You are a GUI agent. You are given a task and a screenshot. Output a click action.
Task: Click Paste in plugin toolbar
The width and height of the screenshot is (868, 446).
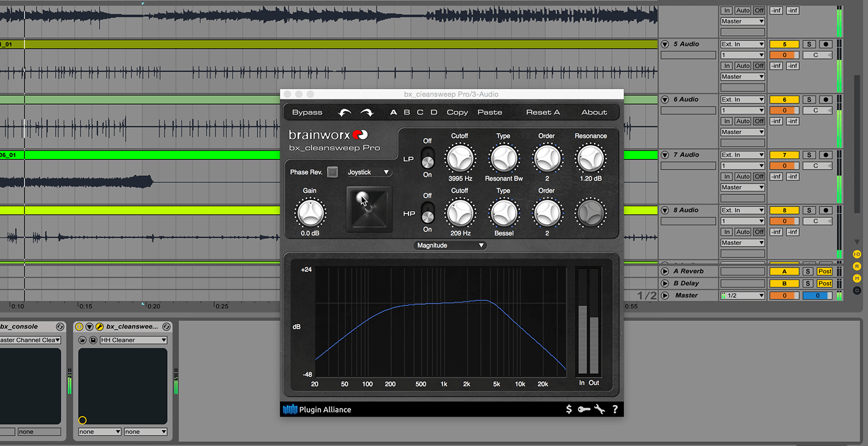[490, 112]
